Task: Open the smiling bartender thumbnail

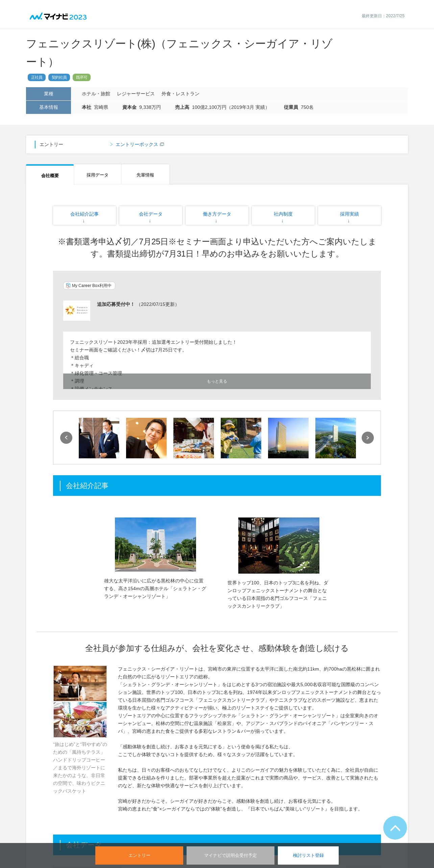Action: pyautogui.click(x=146, y=438)
